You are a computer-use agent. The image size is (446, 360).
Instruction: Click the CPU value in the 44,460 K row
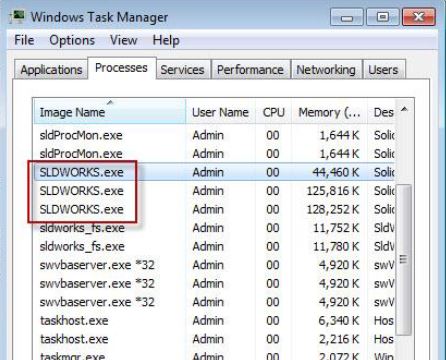(x=273, y=172)
